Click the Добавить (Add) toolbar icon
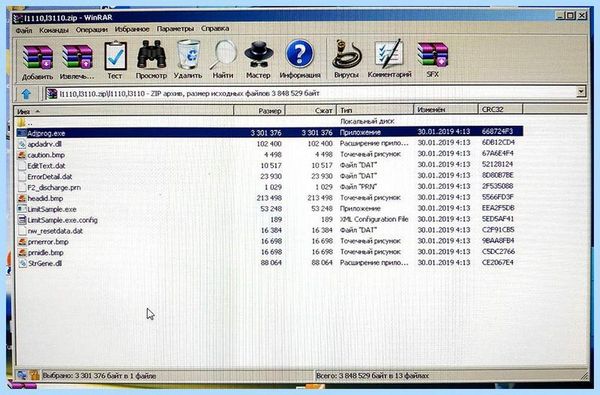 point(38,57)
